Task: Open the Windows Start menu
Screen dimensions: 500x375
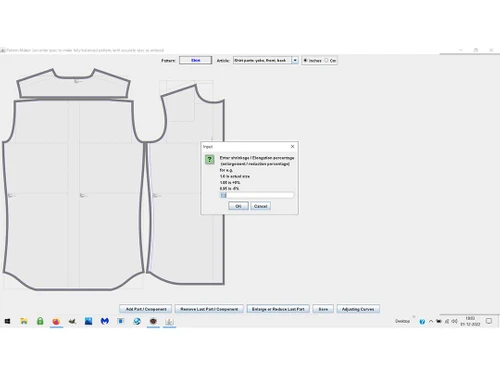Action: click(7, 321)
